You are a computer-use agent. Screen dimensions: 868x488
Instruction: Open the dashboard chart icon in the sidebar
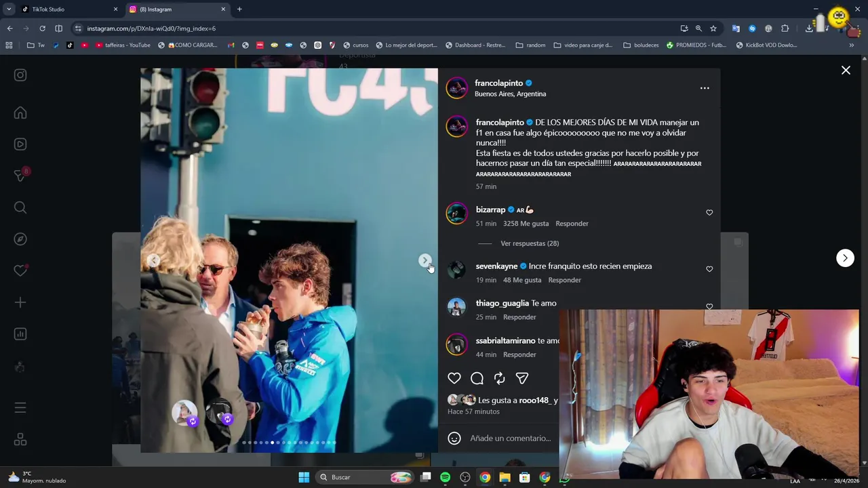click(x=20, y=333)
